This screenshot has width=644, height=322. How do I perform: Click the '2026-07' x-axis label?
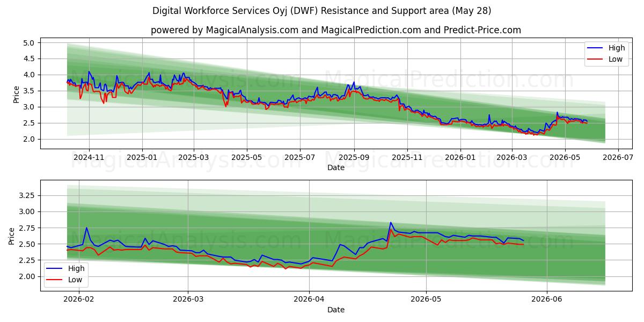coord(618,158)
